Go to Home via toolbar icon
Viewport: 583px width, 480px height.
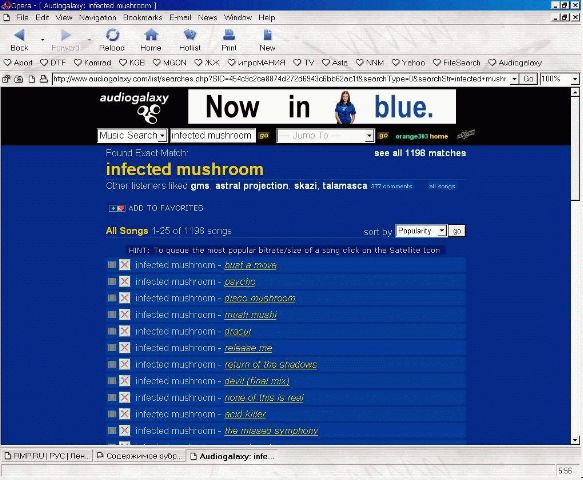pyautogui.click(x=151, y=35)
